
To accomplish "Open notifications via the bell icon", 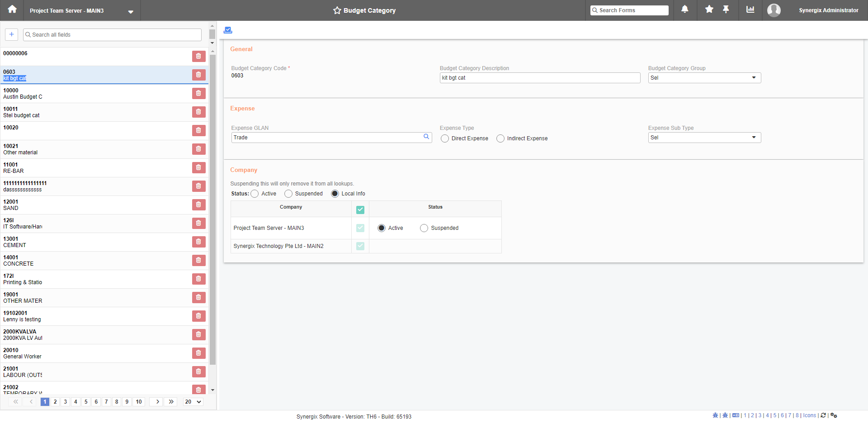I will (x=684, y=10).
